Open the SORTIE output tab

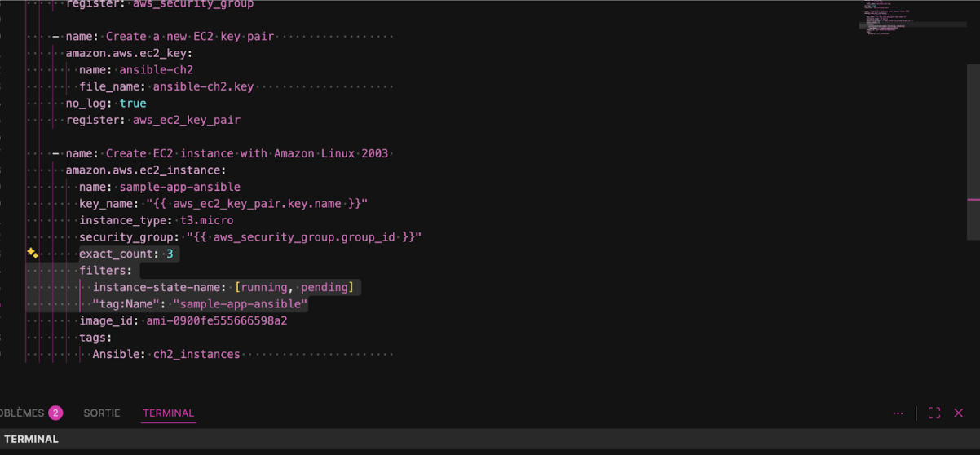pyautogui.click(x=102, y=413)
